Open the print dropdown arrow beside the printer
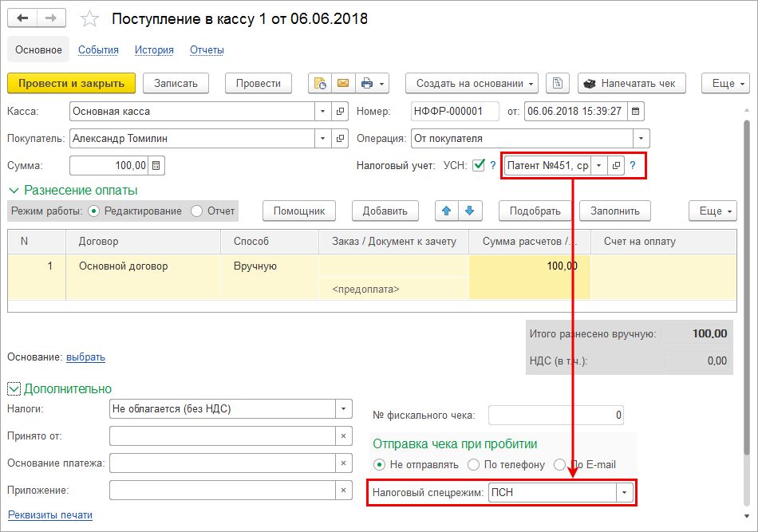Image resolution: width=758 pixels, height=532 pixels. (x=382, y=83)
